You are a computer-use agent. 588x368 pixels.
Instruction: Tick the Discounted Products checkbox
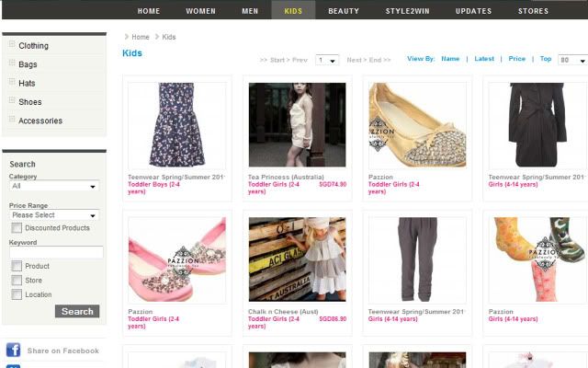point(17,228)
